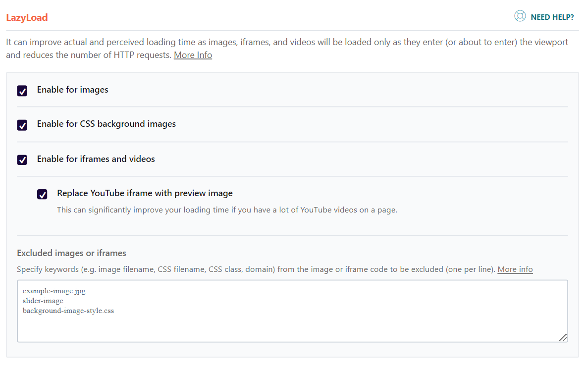Disable Replace YouTube iframe with preview image
Image resolution: width=588 pixels, height=369 pixels.
click(42, 194)
